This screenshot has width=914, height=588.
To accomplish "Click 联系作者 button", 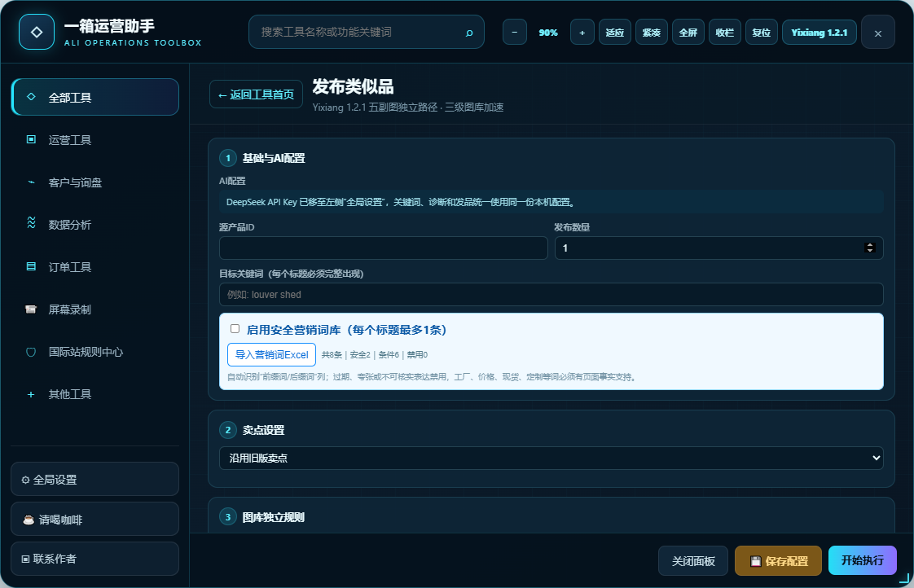I will (x=95, y=559).
